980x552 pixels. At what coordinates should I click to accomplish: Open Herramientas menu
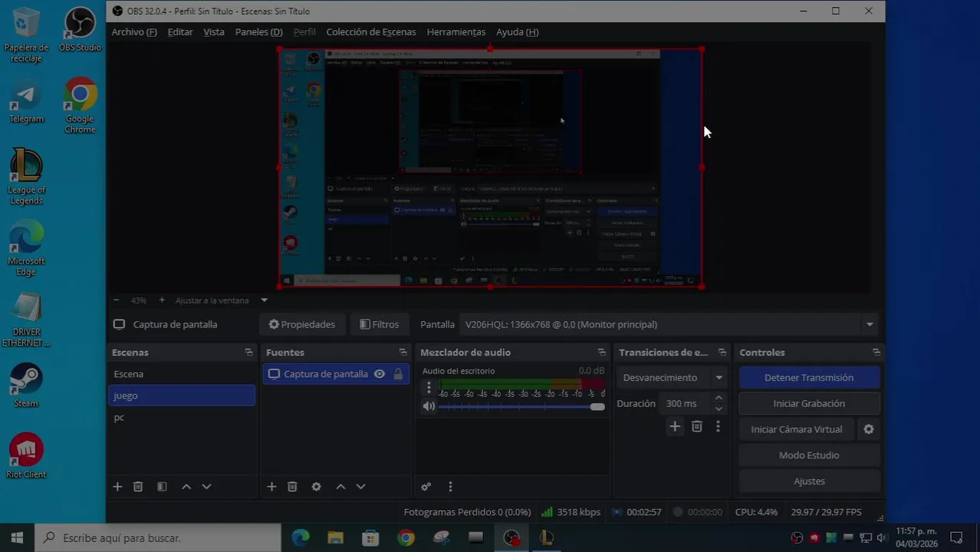(x=456, y=32)
